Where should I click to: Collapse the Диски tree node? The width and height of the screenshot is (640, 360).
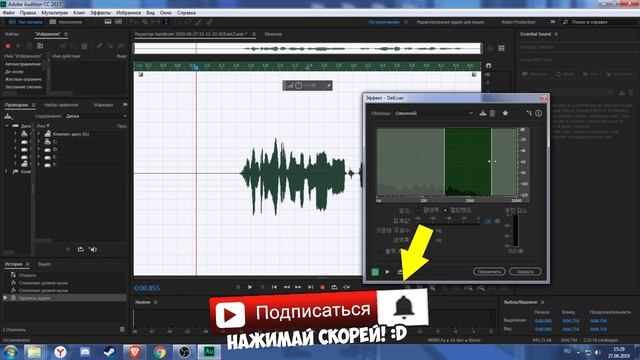(7, 126)
